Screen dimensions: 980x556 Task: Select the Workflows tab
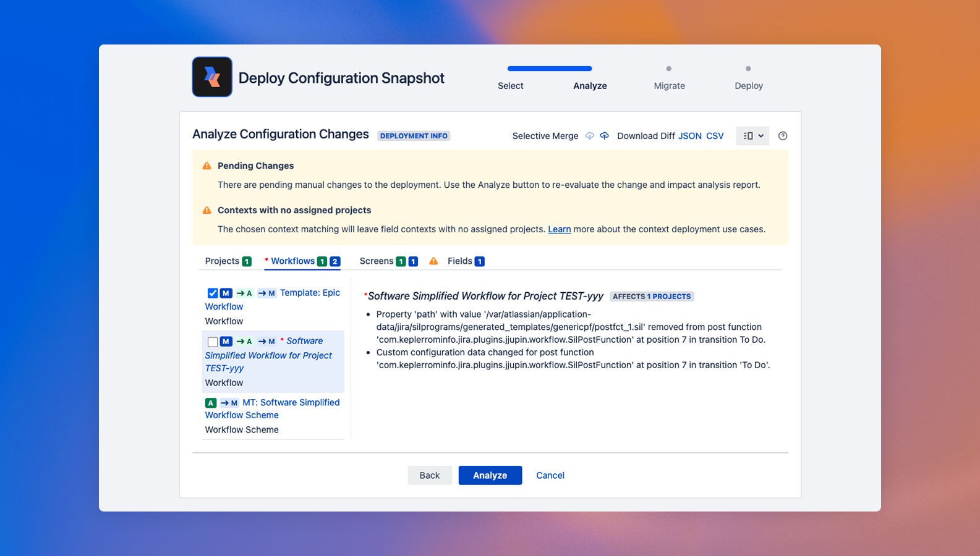[292, 261]
